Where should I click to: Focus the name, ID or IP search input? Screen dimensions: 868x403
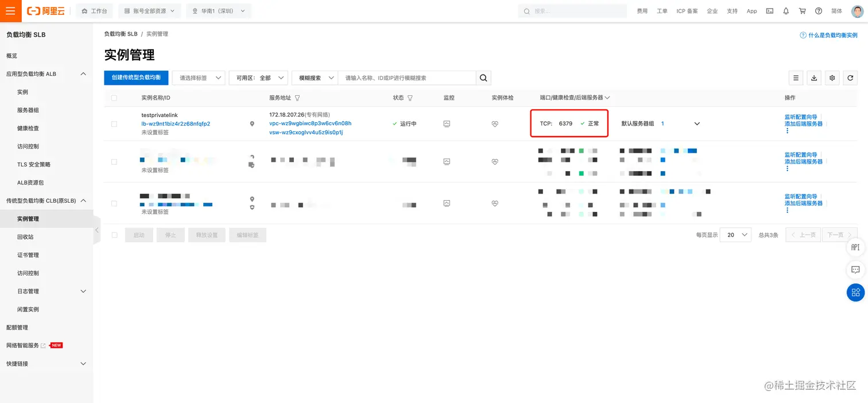407,78
